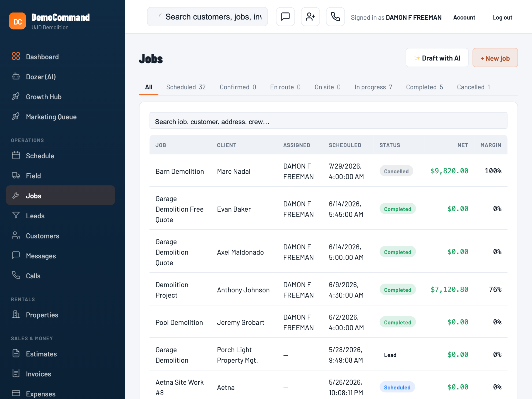532x399 pixels.
Task: Click the Expenses card icon
Action: click(x=16, y=393)
